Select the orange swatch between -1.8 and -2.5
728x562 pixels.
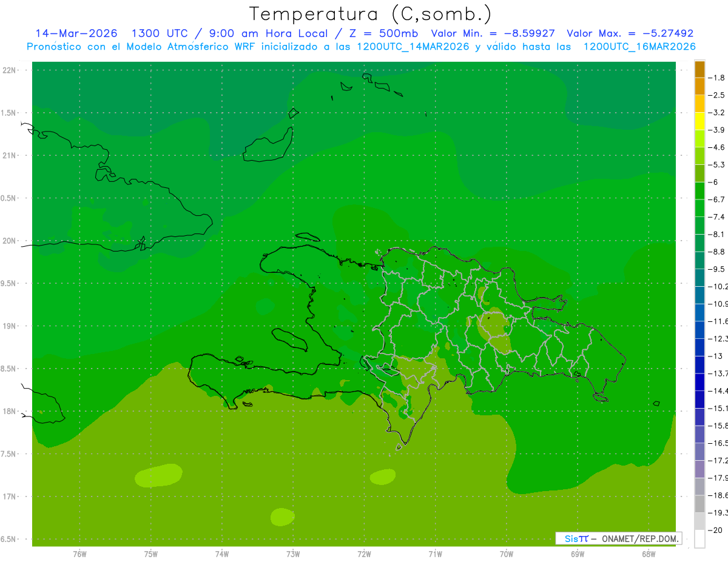[699, 86]
